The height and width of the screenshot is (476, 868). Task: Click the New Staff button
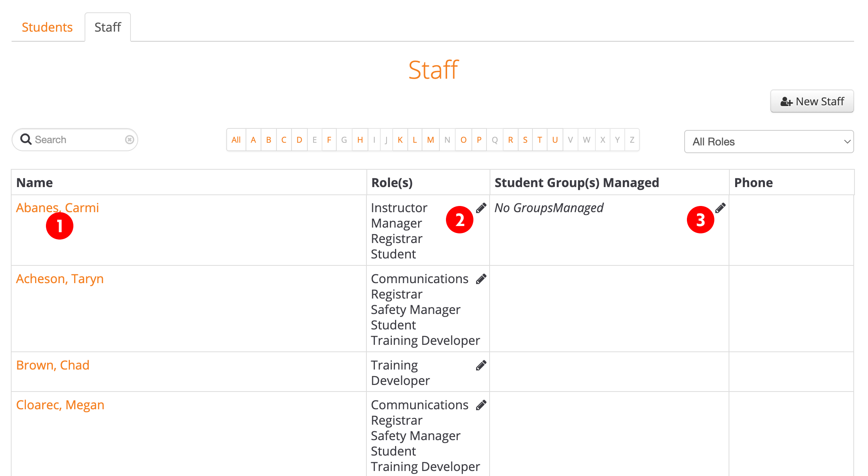tap(812, 101)
